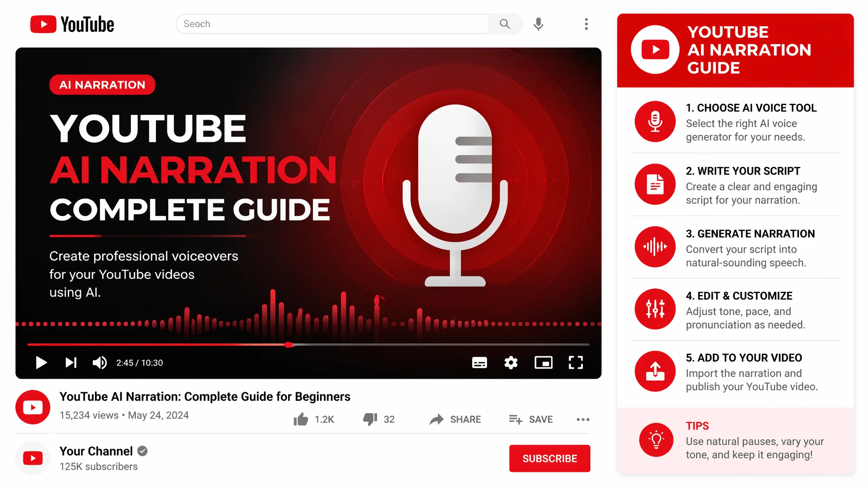Click the AI NARRATION badge on the video
868x488 pixels.
(x=102, y=85)
